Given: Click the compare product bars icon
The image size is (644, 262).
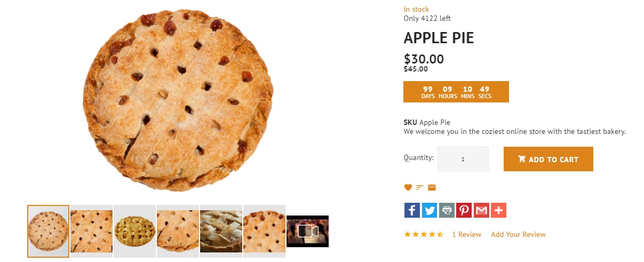Looking at the screenshot, I should coord(420,187).
